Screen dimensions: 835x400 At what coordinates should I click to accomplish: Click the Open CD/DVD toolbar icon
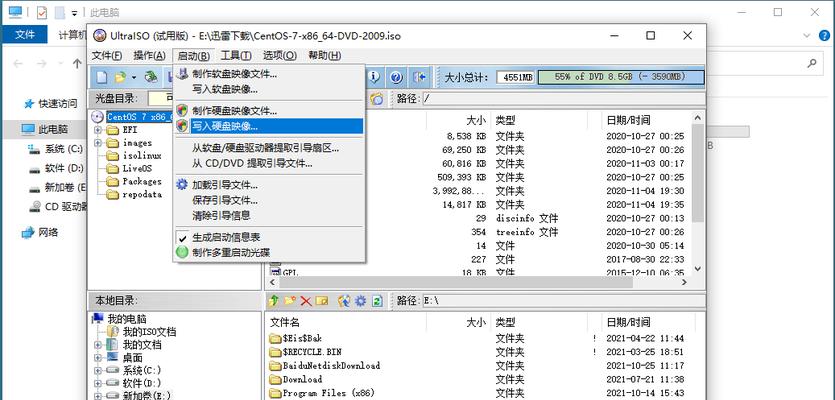[x=151, y=77]
